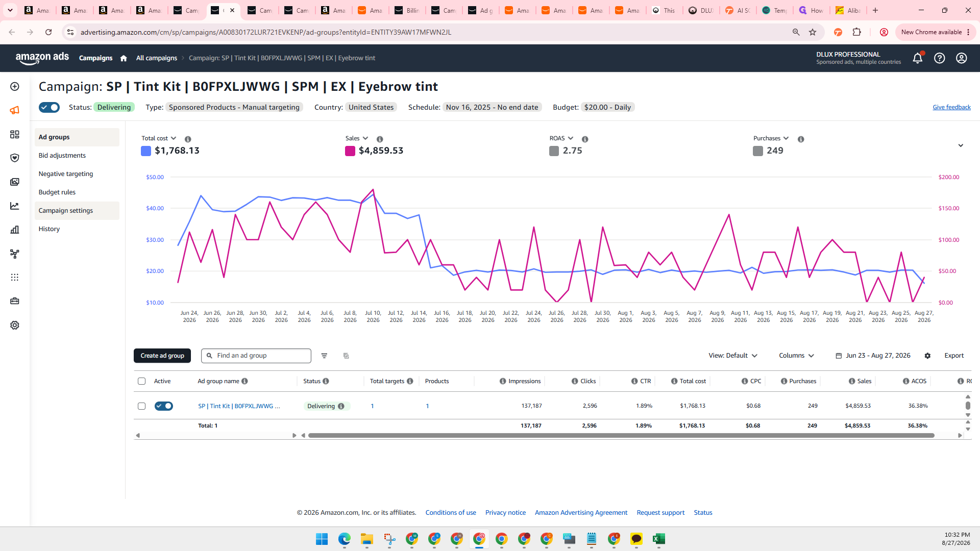980x551 pixels.
Task: Click the New Chrome available button
Action: tap(936, 32)
